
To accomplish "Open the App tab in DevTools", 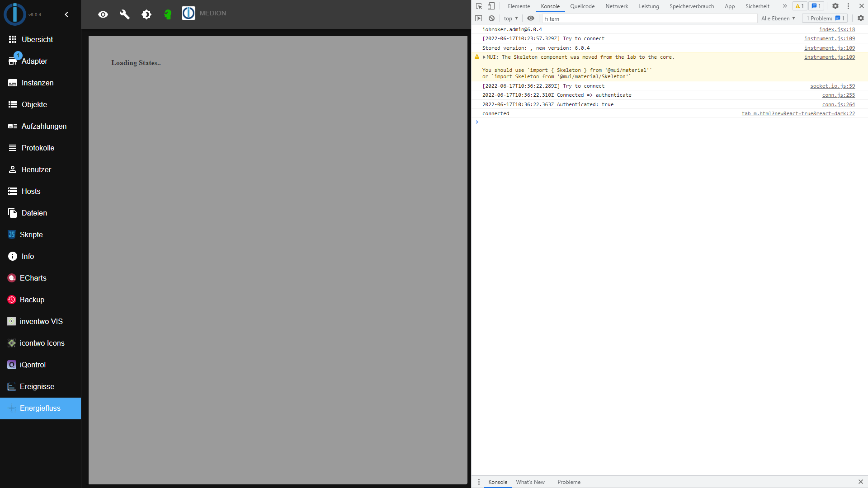I will (730, 6).
